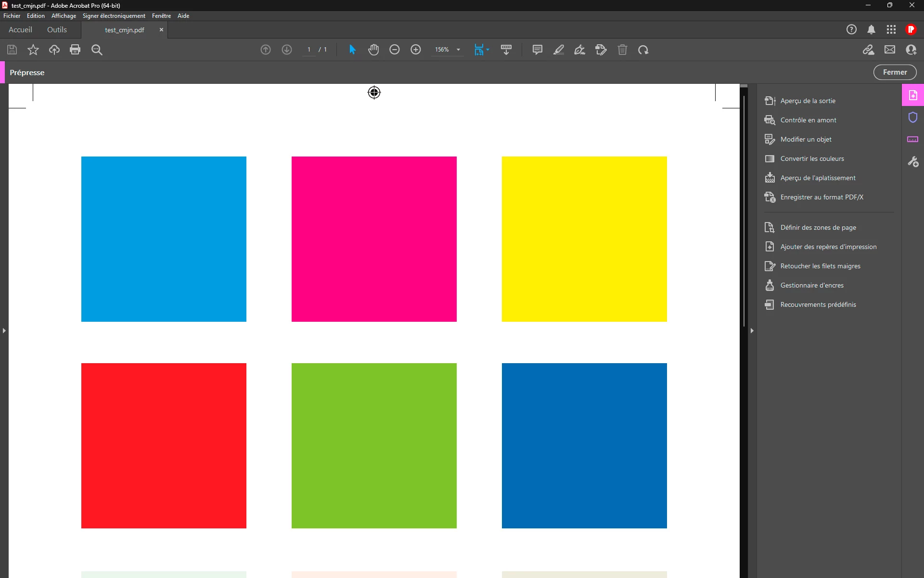Open the 156% zoom level dropdown
This screenshot has height=578, width=924.
[x=458, y=50]
